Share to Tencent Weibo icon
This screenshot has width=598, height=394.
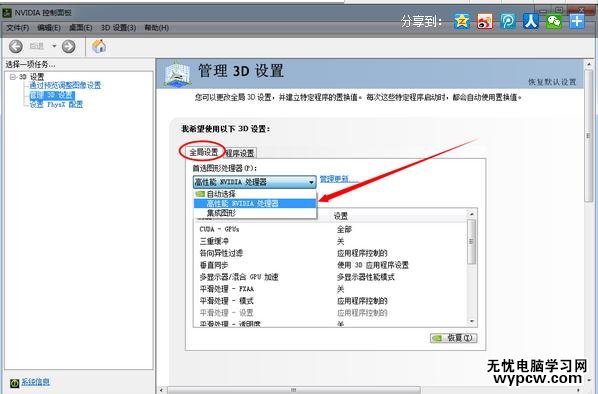pos(508,21)
